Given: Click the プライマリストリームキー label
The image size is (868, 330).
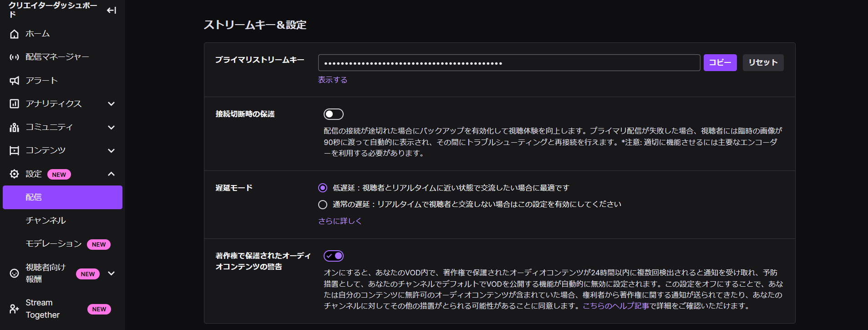Looking at the screenshot, I should click(x=260, y=60).
